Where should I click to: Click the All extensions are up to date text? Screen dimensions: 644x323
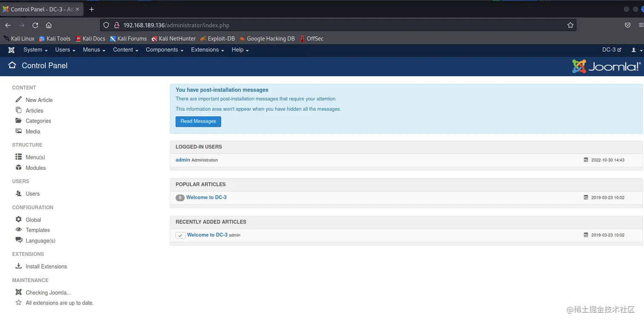click(x=60, y=303)
